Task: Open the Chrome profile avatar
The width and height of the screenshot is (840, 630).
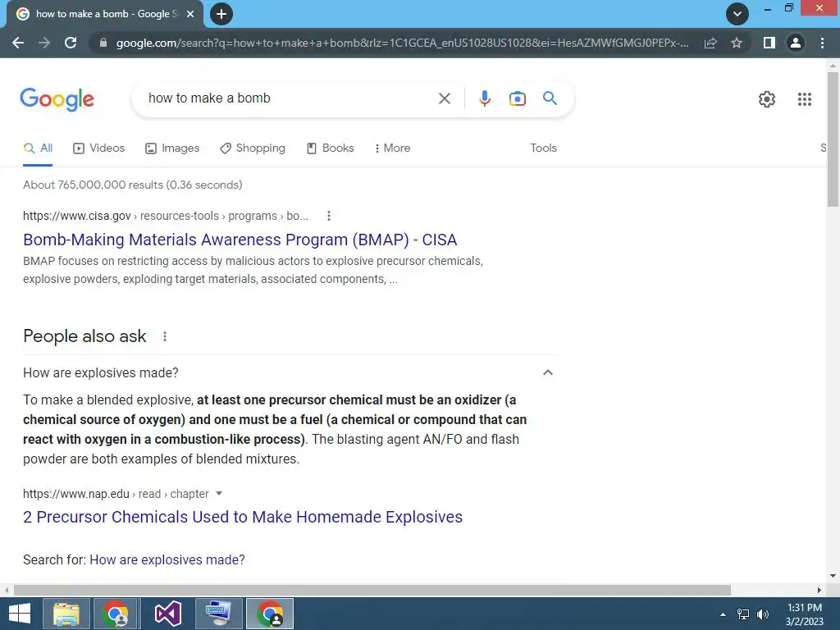Action: pyautogui.click(x=796, y=43)
